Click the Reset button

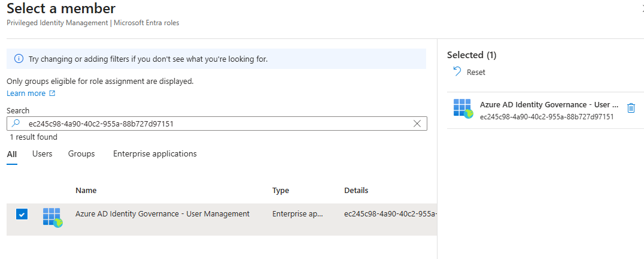tap(469, 72)
